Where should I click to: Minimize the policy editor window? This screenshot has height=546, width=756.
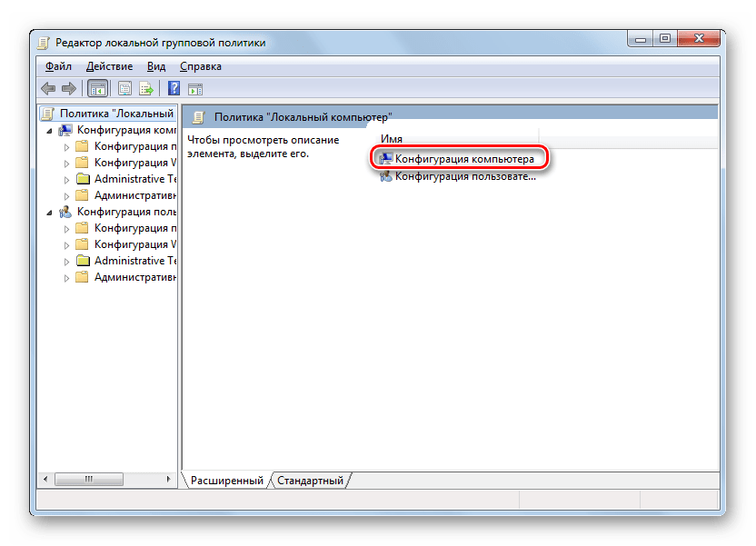tap(641, 39)
